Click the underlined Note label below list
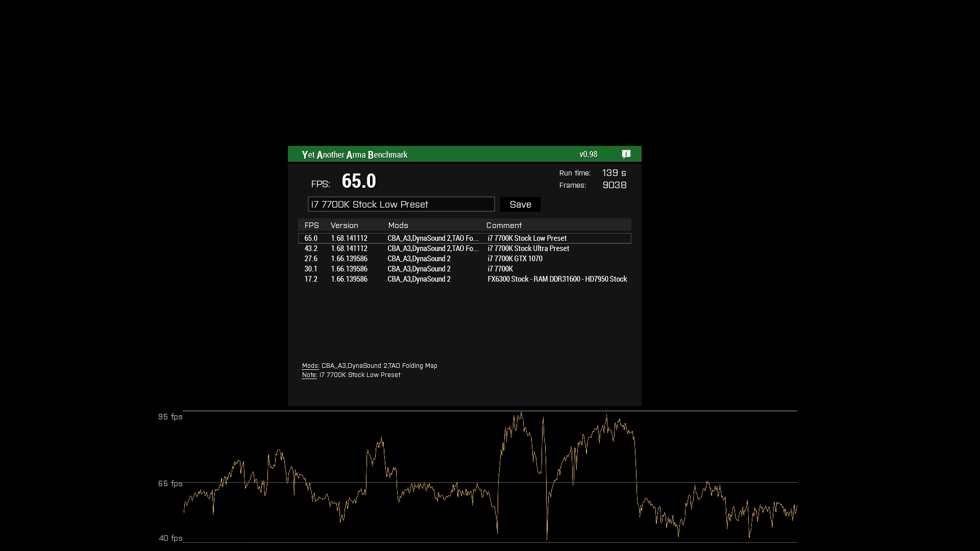This screenshot has width=980, height=551. 309,375
